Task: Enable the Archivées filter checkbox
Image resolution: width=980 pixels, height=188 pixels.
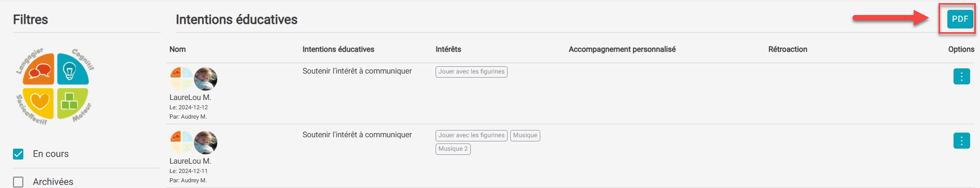Action: [18, 182]
